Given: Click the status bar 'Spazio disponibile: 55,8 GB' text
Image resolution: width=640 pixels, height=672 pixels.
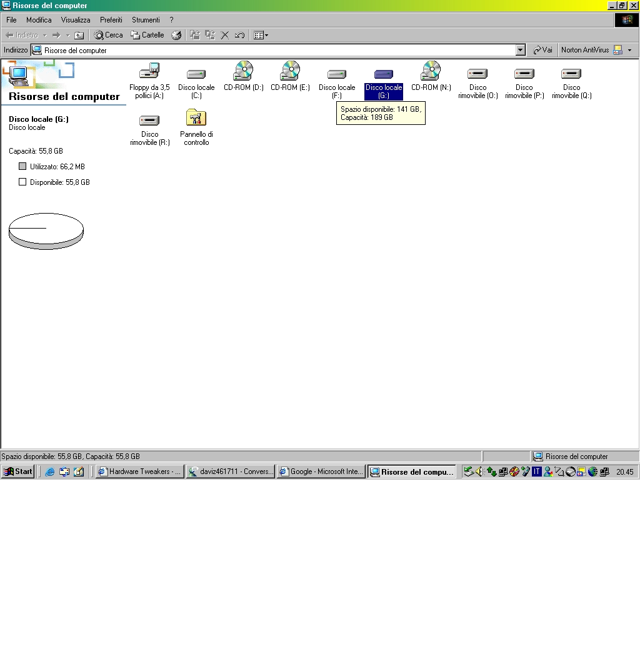Looking at the screenshot, I should coord(71,456).
